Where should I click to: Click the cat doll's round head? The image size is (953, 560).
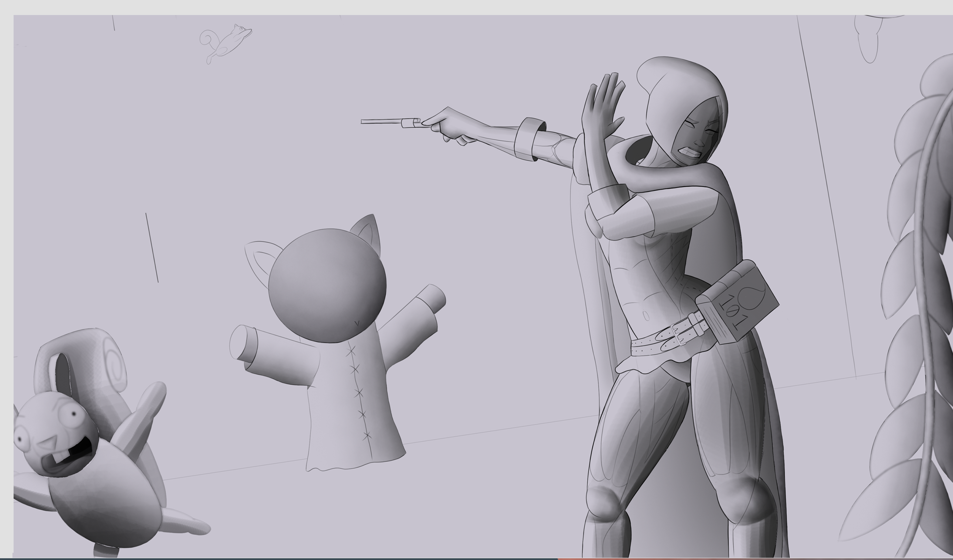tap(327, 285)
